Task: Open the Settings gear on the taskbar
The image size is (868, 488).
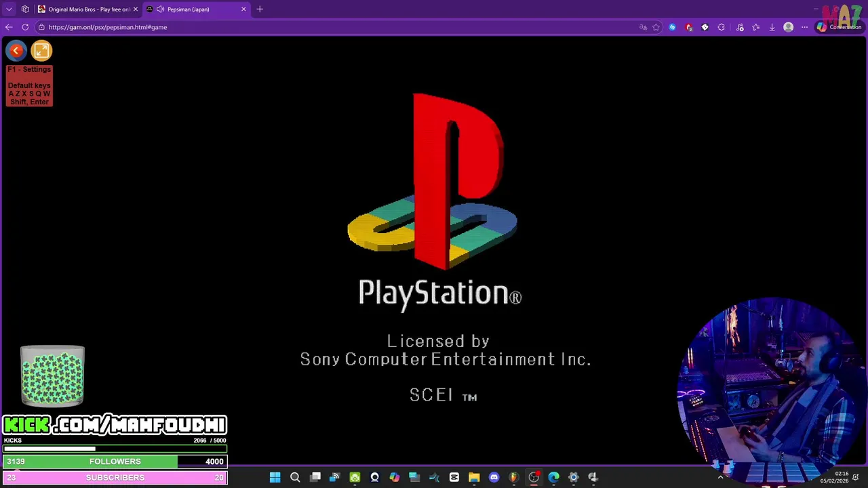Action: tap(573, 478)
